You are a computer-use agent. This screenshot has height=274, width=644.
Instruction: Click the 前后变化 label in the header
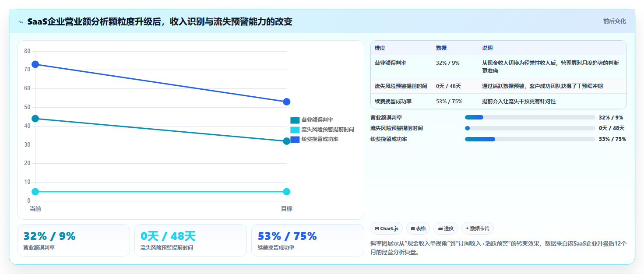pos(614,21)
